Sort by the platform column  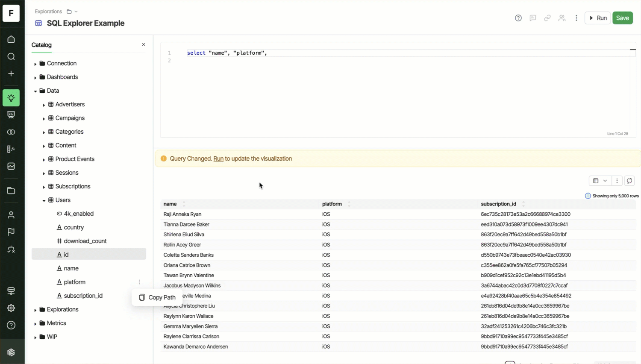click(x=349, y=204)
